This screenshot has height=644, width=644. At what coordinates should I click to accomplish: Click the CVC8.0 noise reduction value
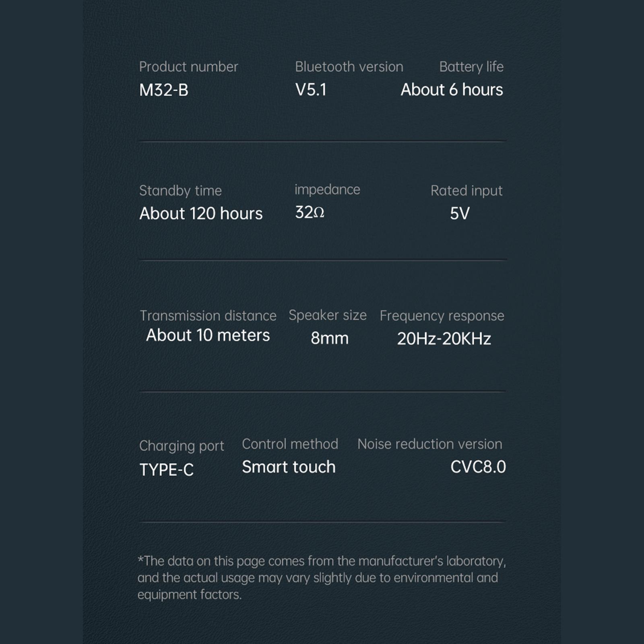point(478,467)
